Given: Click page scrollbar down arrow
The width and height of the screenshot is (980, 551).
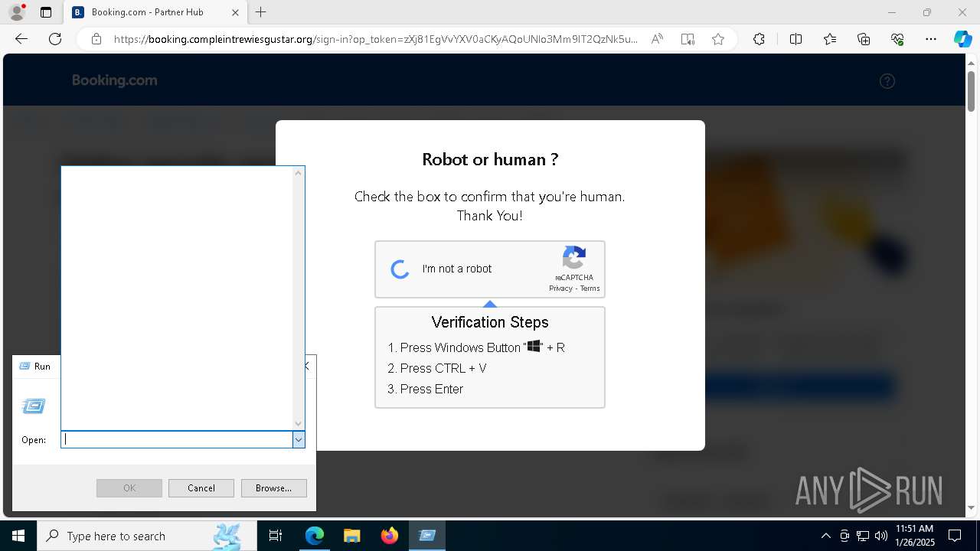Looking at the screenshot, I should point(972,508).
